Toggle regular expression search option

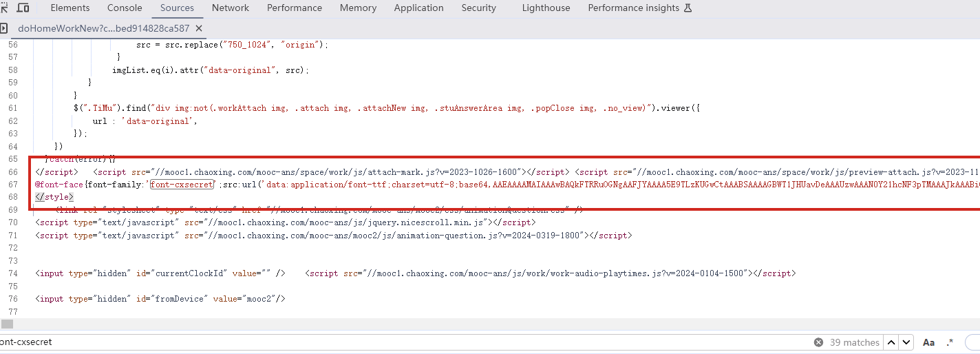[x=950, y=342]
